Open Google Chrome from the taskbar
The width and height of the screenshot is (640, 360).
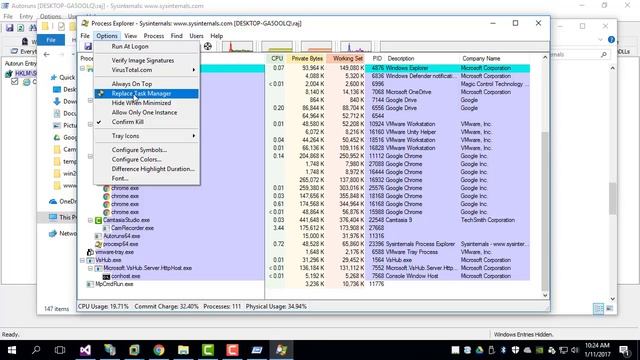coord(159,350)
